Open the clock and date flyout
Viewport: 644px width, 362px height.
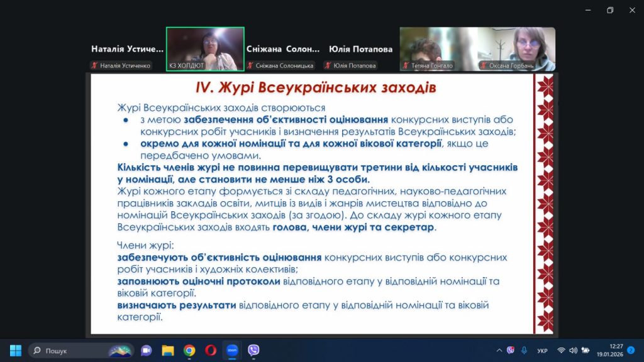[616, 350]
